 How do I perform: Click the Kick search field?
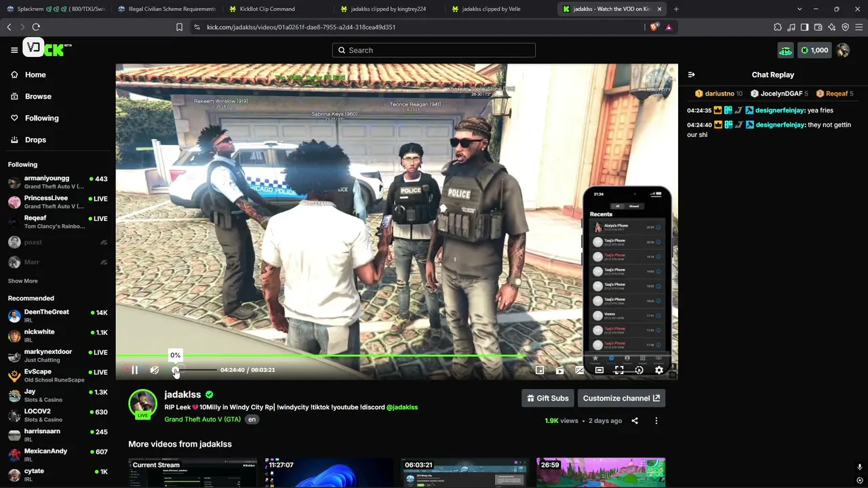pyautogui.click(x=434, y=50)
